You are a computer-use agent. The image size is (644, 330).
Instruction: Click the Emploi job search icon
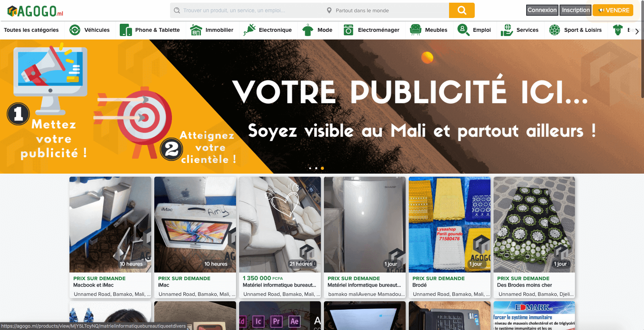[464, 30]
